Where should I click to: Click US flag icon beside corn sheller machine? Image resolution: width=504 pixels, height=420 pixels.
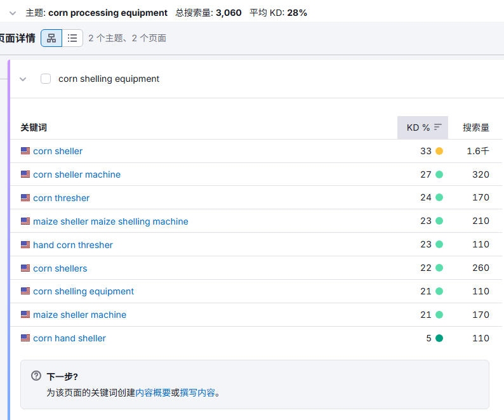point(25,174)
